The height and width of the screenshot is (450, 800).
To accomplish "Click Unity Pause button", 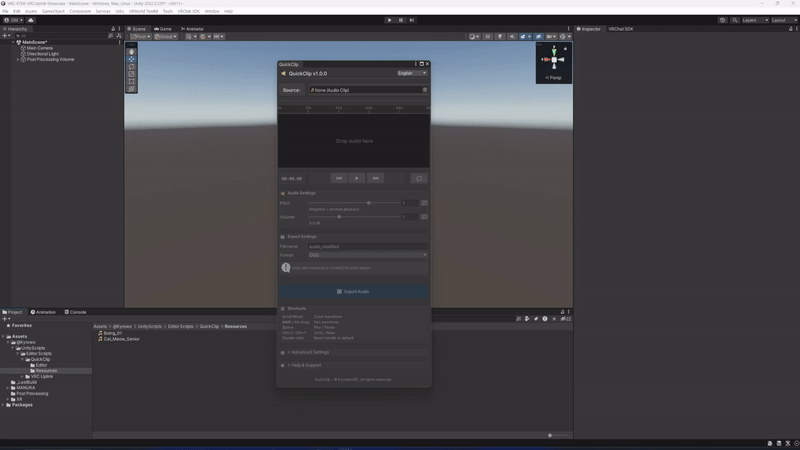I will 401,20.
